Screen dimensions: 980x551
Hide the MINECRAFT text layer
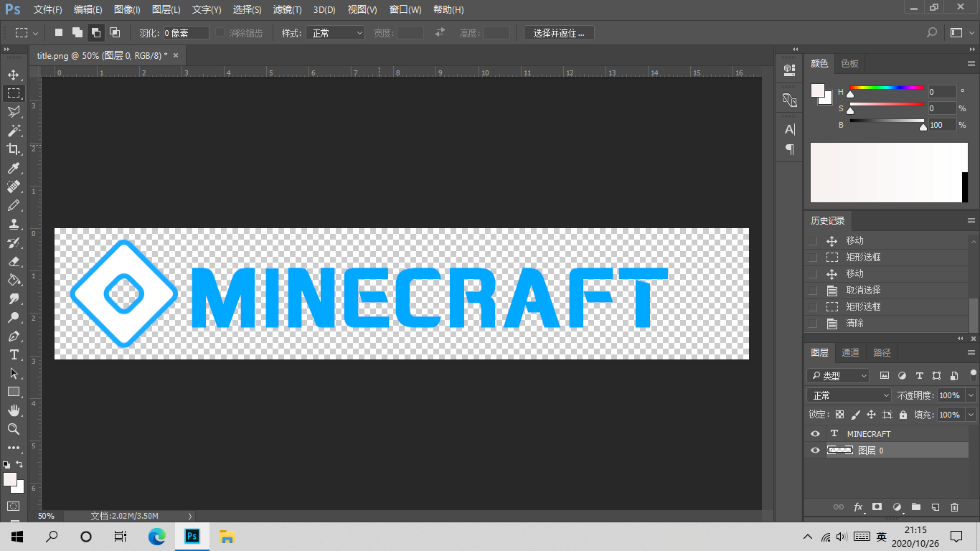815,434
